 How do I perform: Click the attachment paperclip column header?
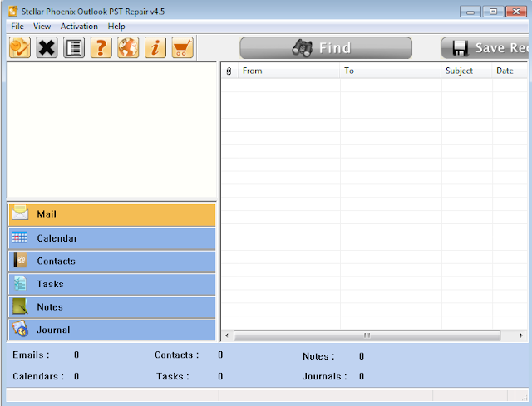pos(229,71)
